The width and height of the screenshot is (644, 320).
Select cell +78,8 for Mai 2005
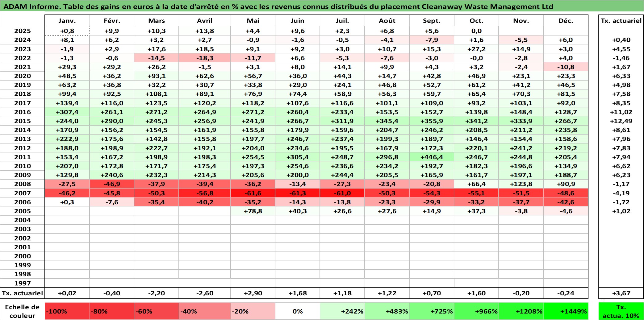[x=253, y=211]
